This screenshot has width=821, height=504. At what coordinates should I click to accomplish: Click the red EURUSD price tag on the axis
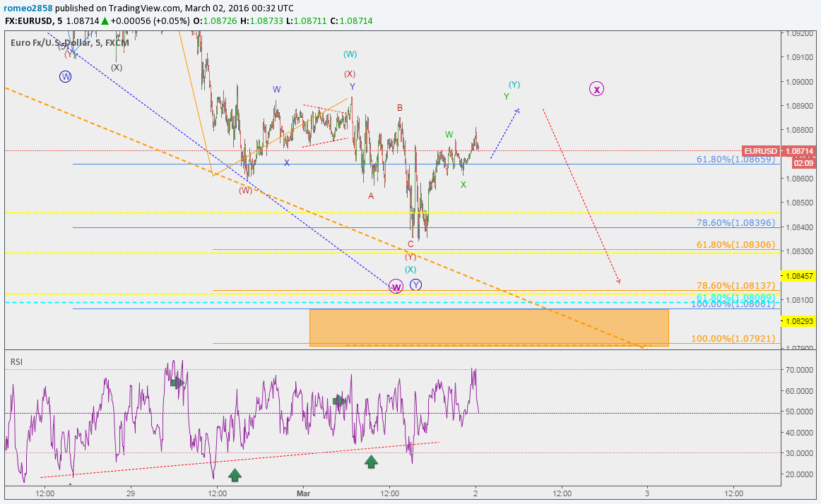pos(761,151)
